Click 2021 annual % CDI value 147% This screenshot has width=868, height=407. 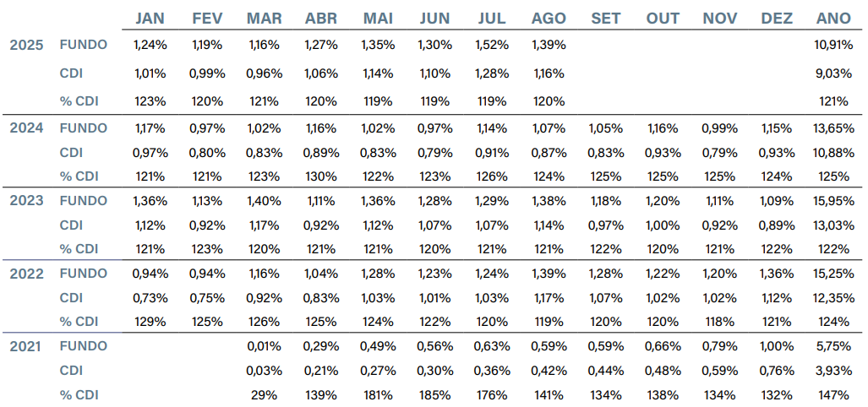(834, 394)
